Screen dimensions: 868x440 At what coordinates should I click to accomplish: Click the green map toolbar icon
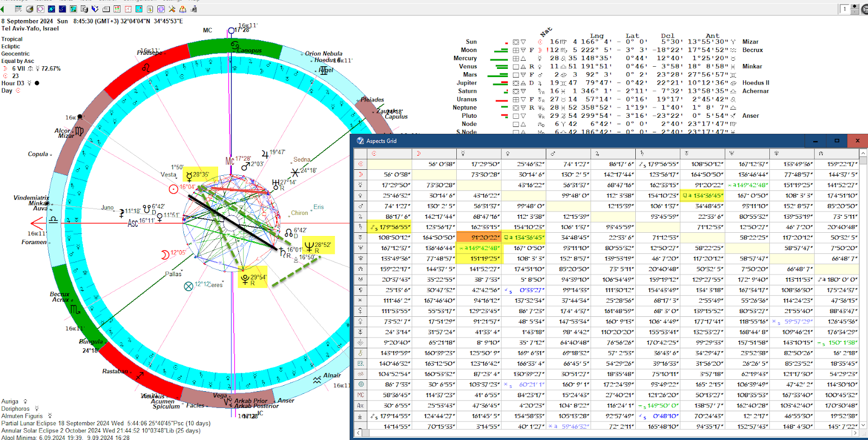pyautogui.click(x=73, y=9)
